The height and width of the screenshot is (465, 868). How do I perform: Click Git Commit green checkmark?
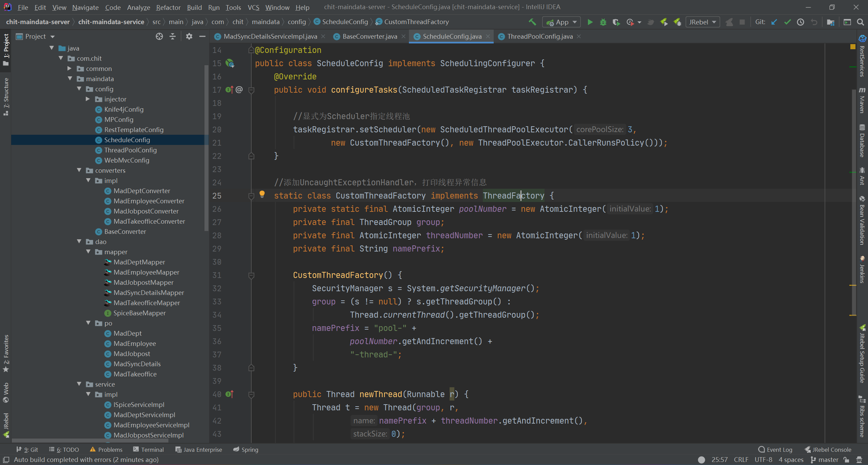(787, 22)
